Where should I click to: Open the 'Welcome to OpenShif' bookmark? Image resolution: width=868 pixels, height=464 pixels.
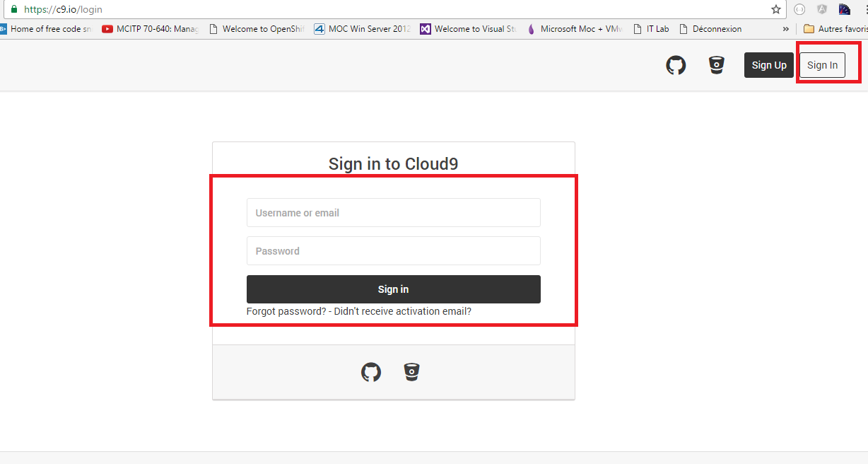(256, 29)
